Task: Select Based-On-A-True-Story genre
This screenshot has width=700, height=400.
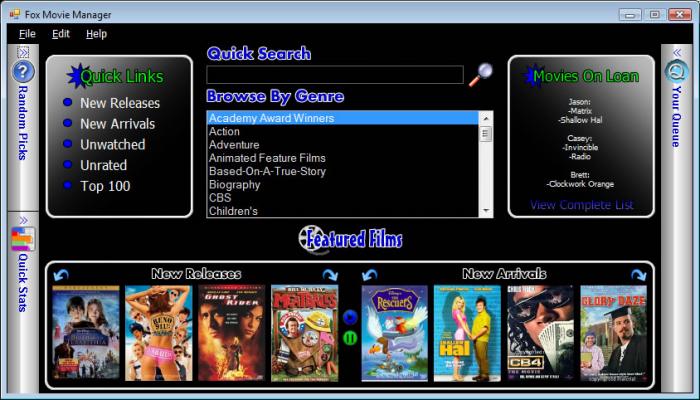Action: tap(342, 171)
